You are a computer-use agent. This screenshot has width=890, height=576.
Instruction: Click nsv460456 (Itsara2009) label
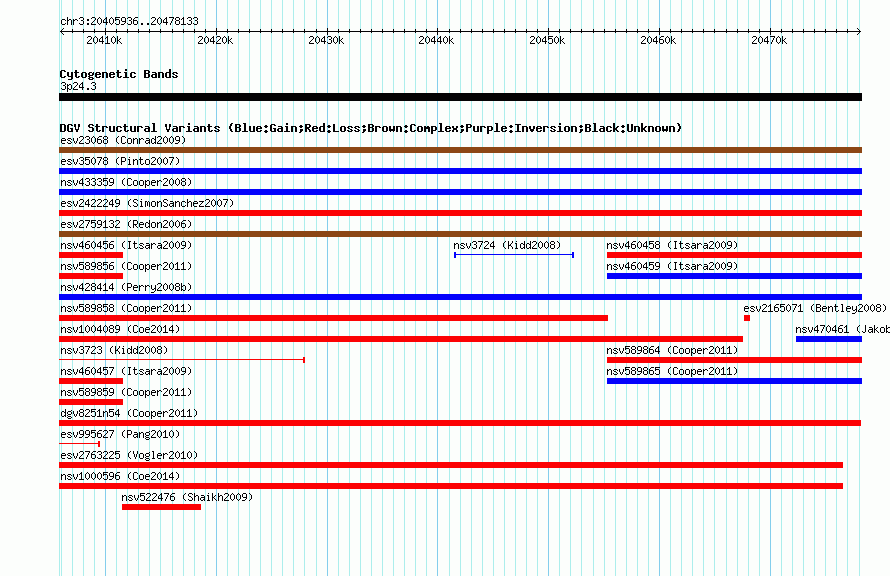tap(126, 245)
